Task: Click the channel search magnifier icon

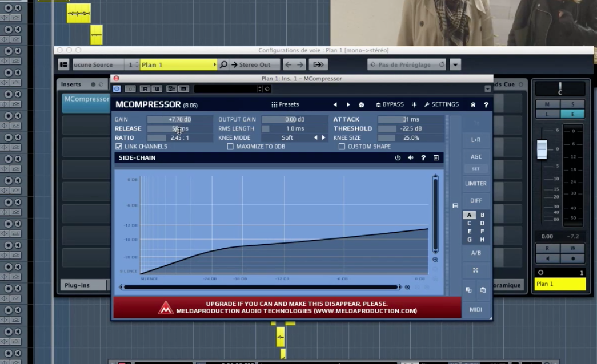Action: tap(223, 64)
